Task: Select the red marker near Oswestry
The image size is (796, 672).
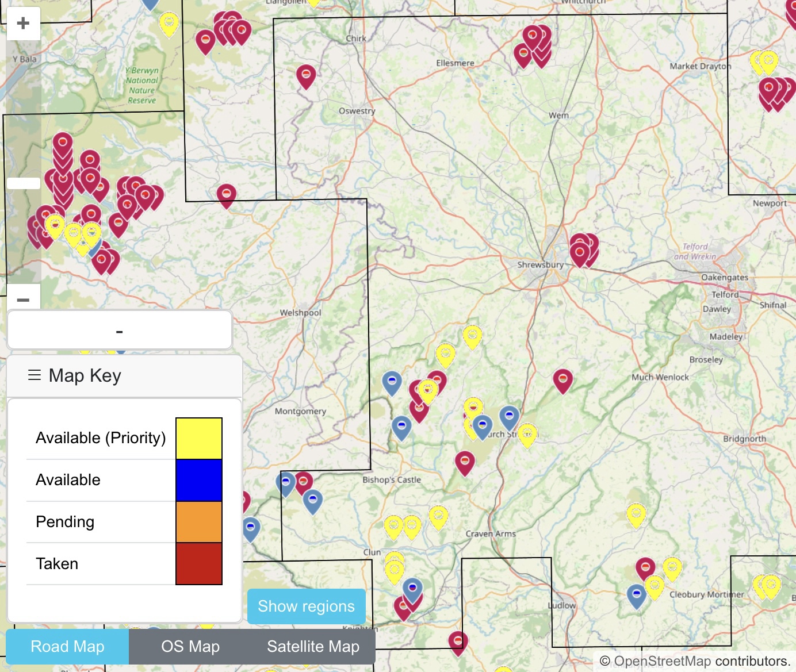Action: click(x=306, y=75)
